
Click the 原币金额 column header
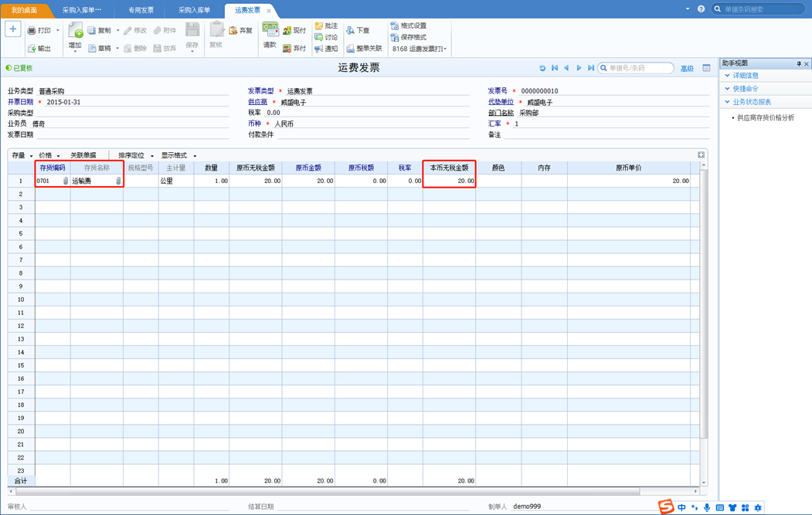coord(308,168)
